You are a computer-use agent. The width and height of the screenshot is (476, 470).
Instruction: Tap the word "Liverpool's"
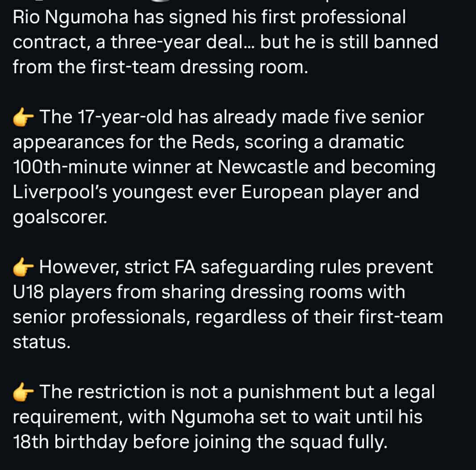coord(59,193)
